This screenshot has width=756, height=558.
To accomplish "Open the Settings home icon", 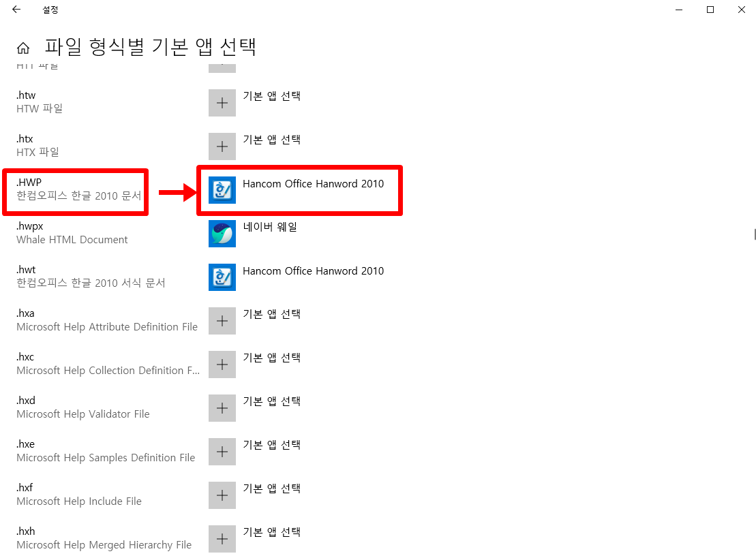I will 23,48.
